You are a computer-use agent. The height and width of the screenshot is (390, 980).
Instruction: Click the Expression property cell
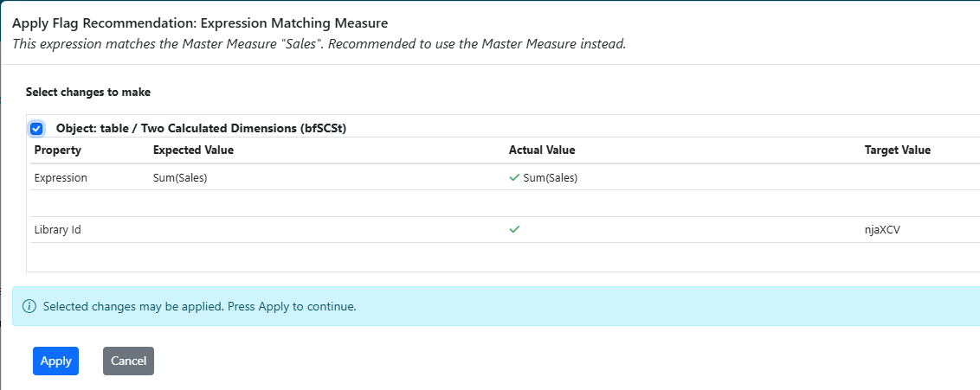61,178
